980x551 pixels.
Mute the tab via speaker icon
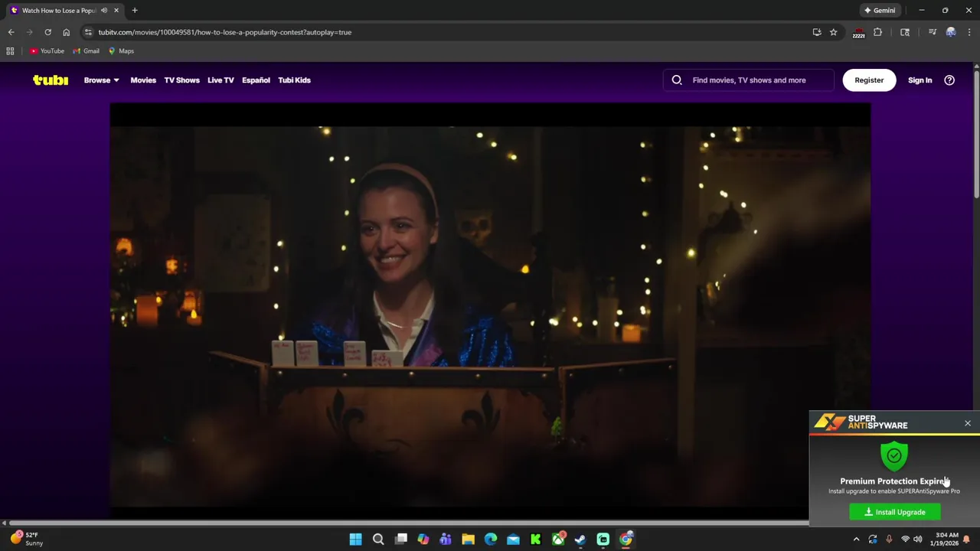coord(104,11)
